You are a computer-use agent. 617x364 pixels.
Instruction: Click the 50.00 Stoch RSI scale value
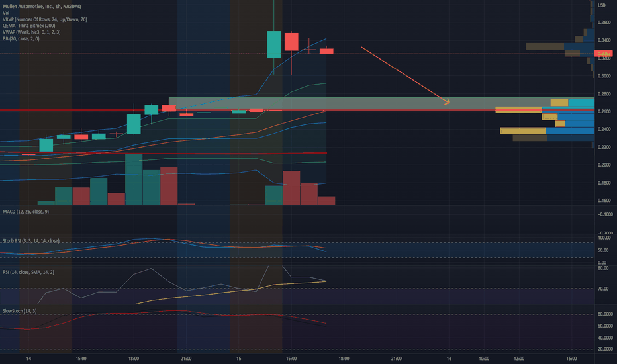[604, 250]
